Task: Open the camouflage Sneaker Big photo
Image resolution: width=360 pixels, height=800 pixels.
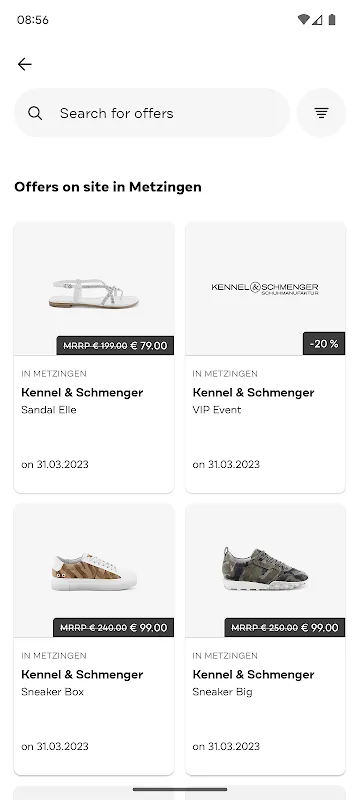Action: point(265,569)
